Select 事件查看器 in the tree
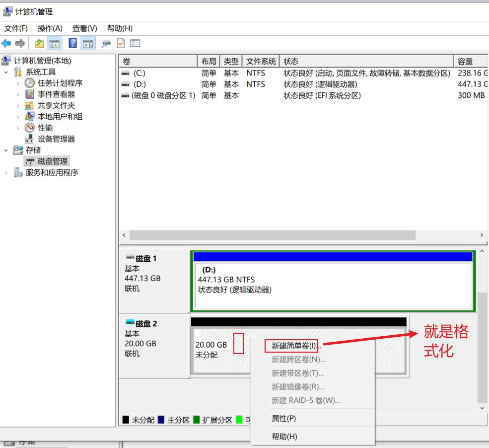The image size is (489, 448). coord(56,94)
